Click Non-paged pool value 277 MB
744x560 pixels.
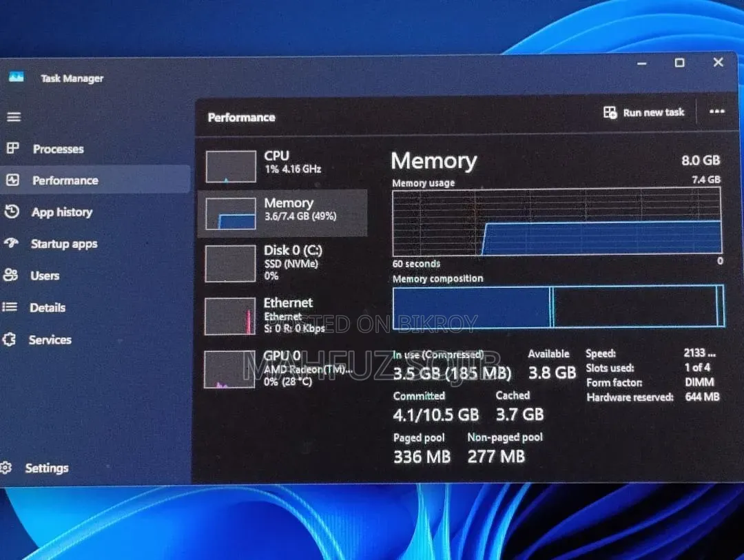(496, 457)
